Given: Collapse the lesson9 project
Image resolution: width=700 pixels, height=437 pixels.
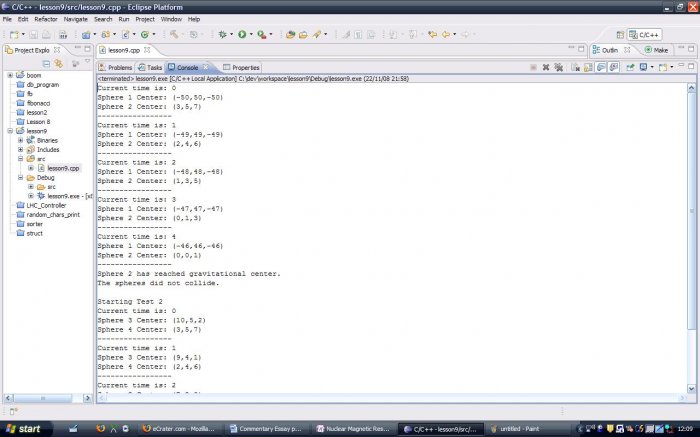Looking at the screenshot, I should [10, 131].
